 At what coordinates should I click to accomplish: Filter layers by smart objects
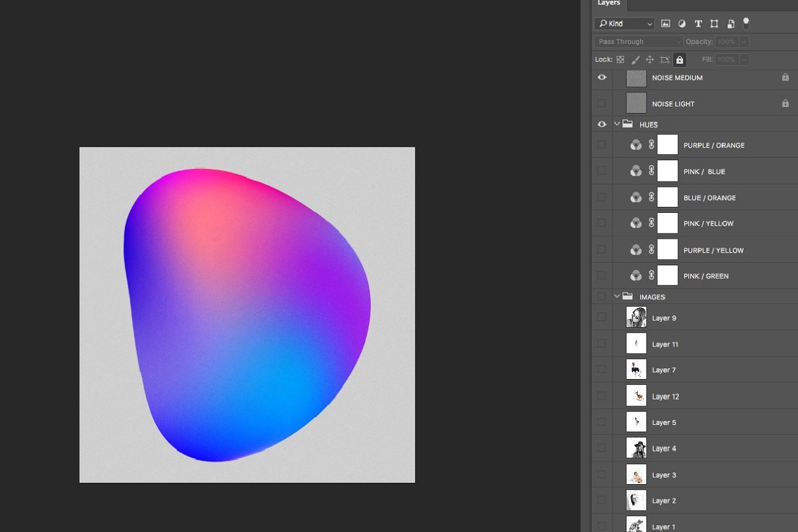(x=730, y=24)
